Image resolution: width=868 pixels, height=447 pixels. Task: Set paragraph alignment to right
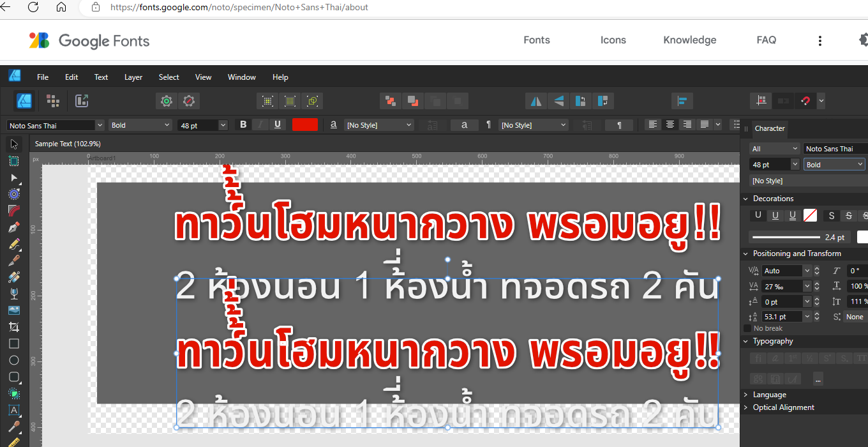tap(687, 125)
